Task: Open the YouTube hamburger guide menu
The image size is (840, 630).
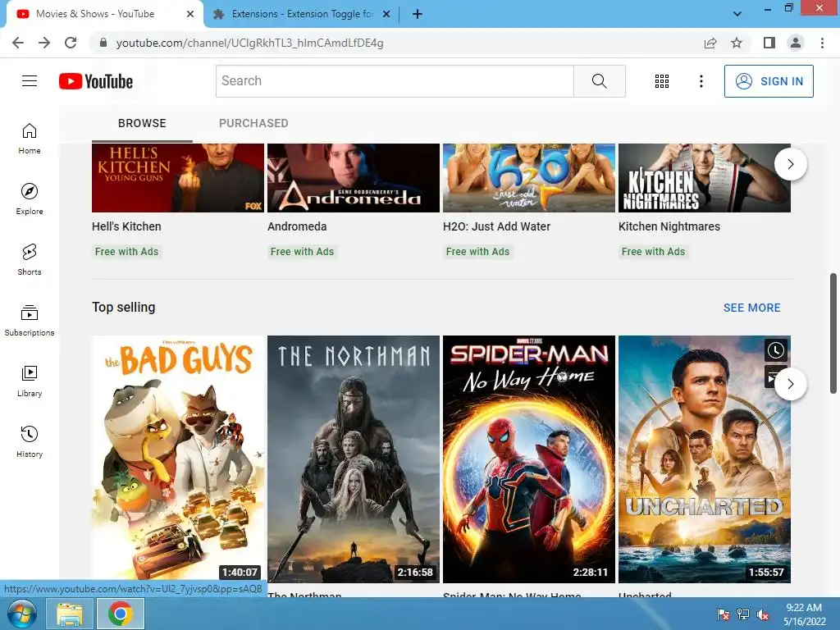Action: (x=30, y=81)
